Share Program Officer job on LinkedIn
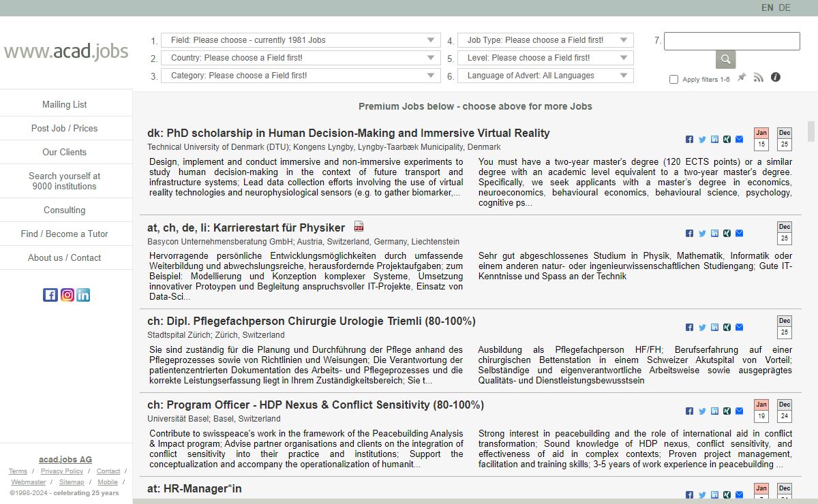Viewport: 818px width, 504px height. coord(714,411)
